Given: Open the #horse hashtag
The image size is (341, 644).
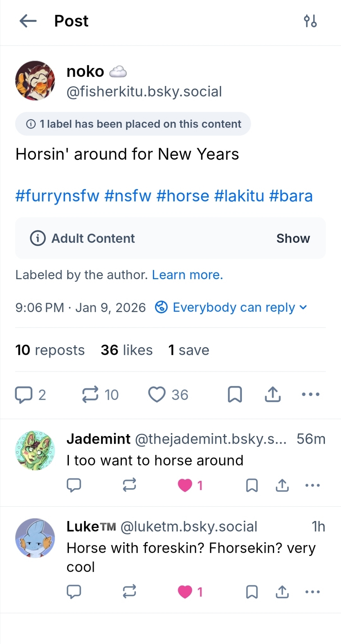Looking at the screenshot, I should coord(182,196).
